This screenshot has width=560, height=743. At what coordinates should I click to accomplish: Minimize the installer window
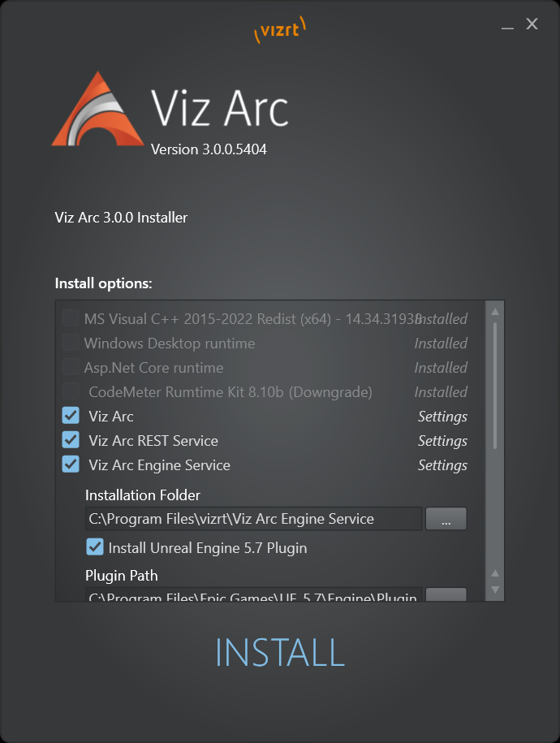507,24
